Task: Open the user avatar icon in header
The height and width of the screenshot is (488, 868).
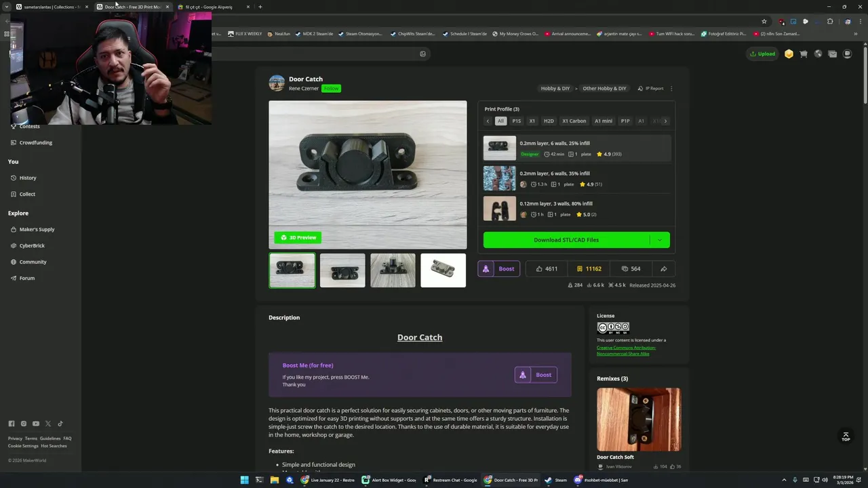Action: [847, 54]
